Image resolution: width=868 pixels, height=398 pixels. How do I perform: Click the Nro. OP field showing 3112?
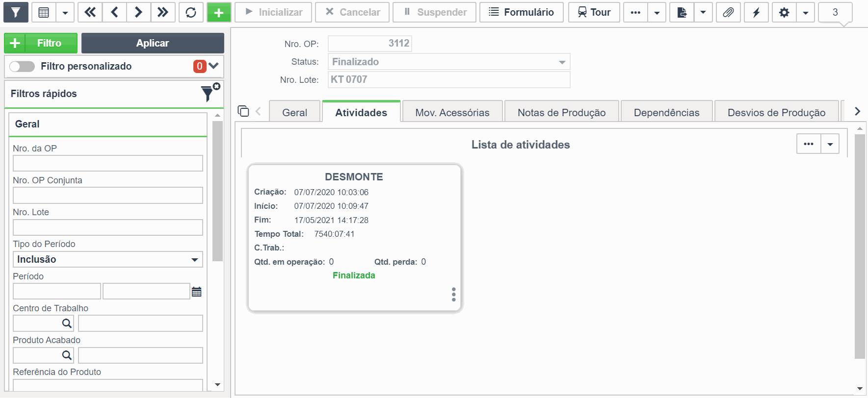[370, 43]
